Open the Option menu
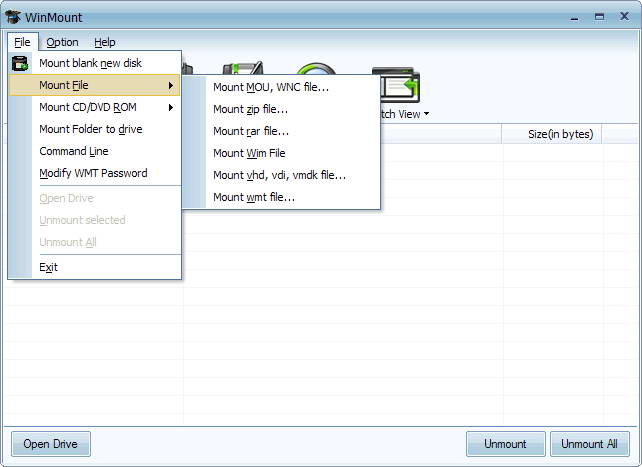The width and height of the screenshot is (642, 467). pyautogui.click(x=62, y=42)
